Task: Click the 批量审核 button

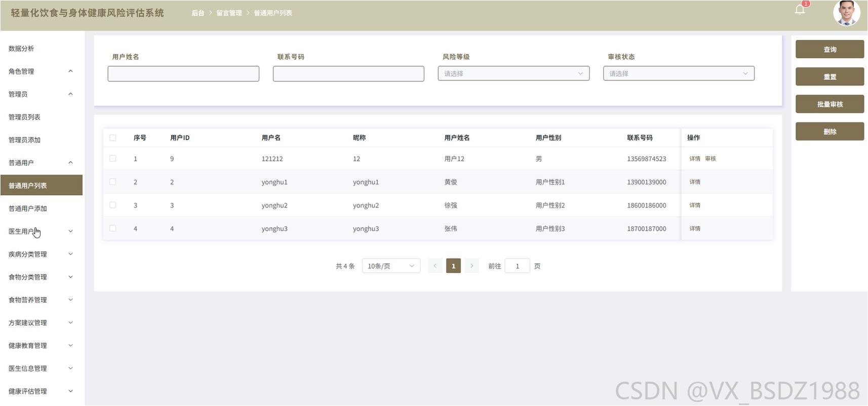Action: (830, 104)
